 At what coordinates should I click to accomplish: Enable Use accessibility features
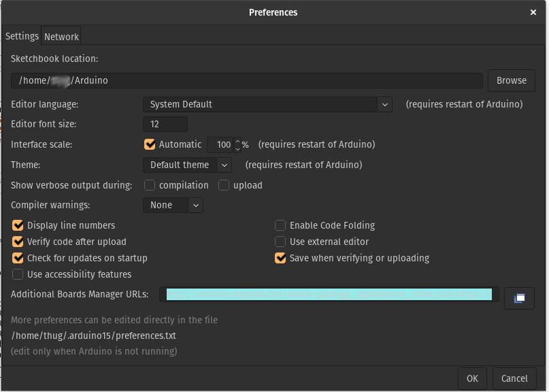(18, 274)
